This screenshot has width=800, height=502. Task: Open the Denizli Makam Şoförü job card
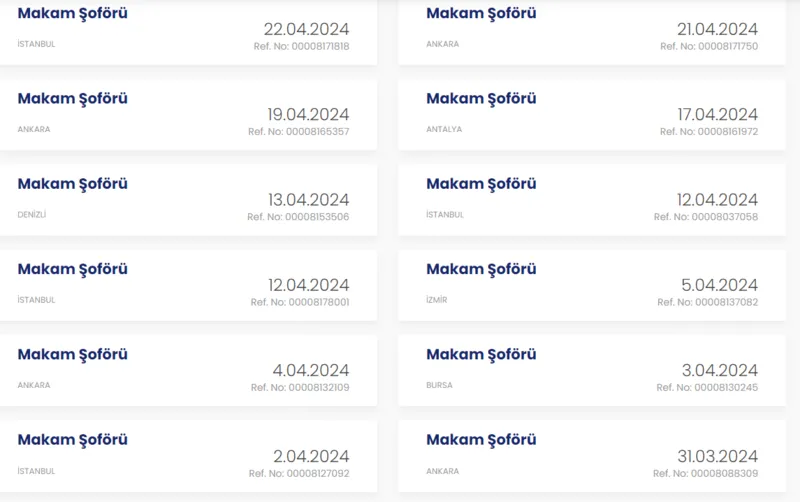pyautogui.click(x=188, y=200)
